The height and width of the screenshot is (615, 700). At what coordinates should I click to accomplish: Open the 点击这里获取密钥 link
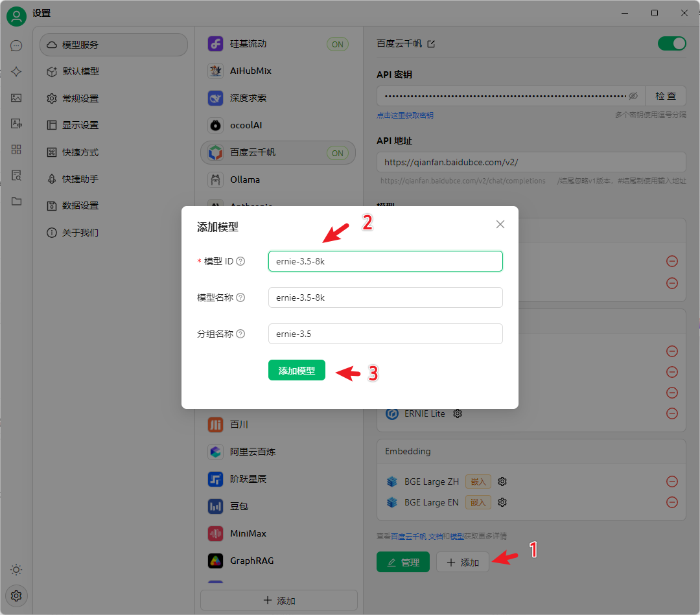(x=405, y=115)
